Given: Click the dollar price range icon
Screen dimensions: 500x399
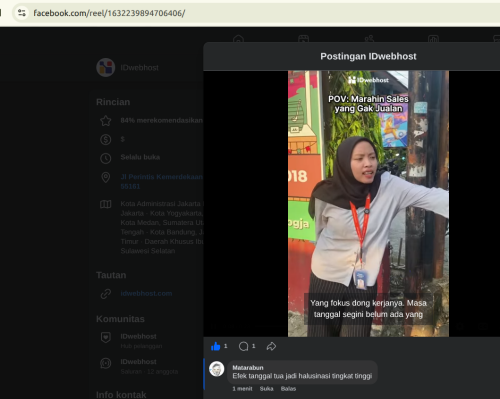Looking at the screenshot, I should coord(106,139).
